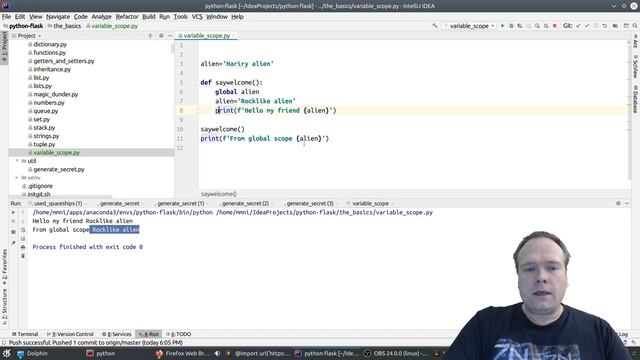This screenshot has height=360, width=640.
Task: Switch to used_spaceships (1) run tab
Action: coord(57,203)
